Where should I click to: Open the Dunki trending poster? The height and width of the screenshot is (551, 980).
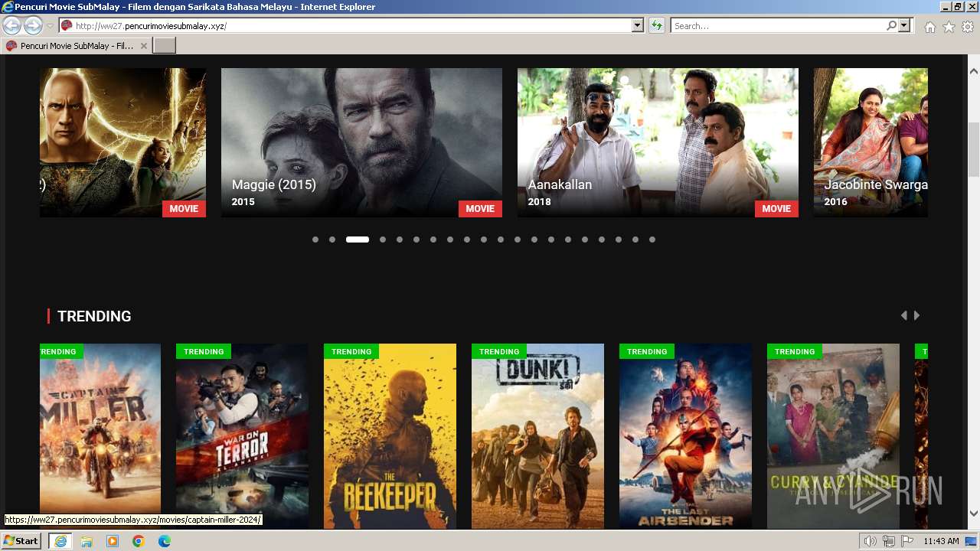[537, 436]
